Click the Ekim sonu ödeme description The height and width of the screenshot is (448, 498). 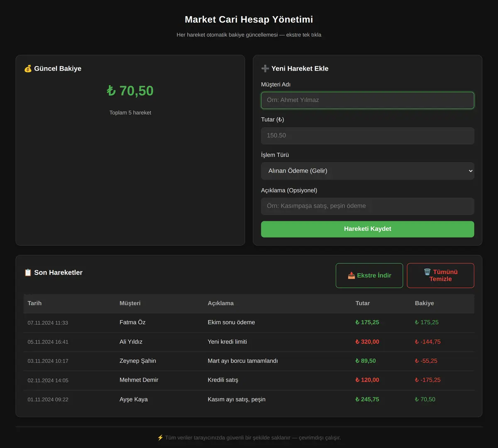point(231,322)
